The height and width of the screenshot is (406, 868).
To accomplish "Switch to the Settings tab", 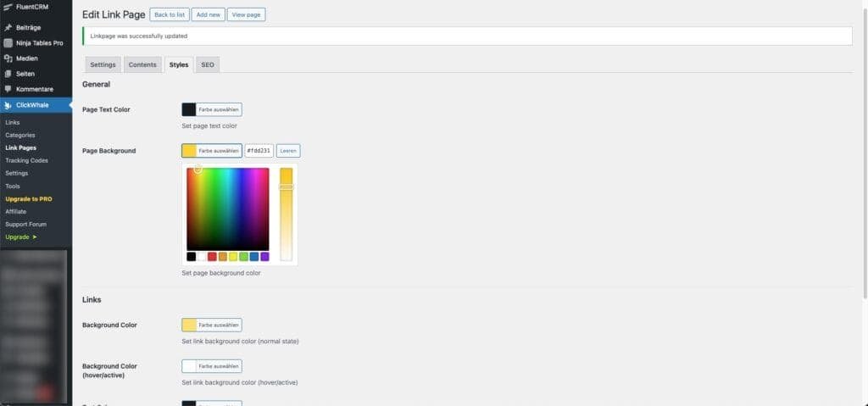I will point(103,64).
